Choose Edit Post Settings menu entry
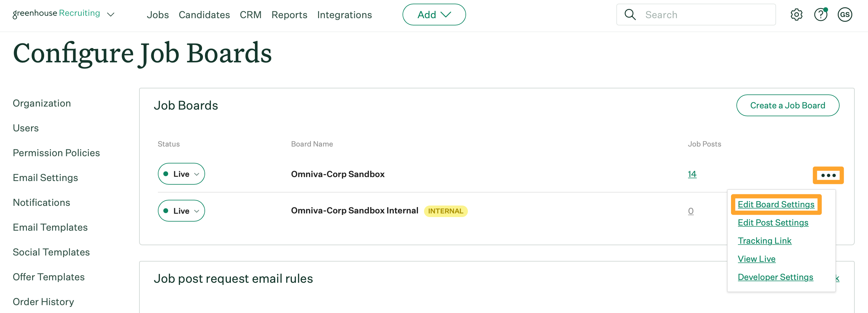Image resolution: width=868 pixels, height=313 pixels. 773,222
